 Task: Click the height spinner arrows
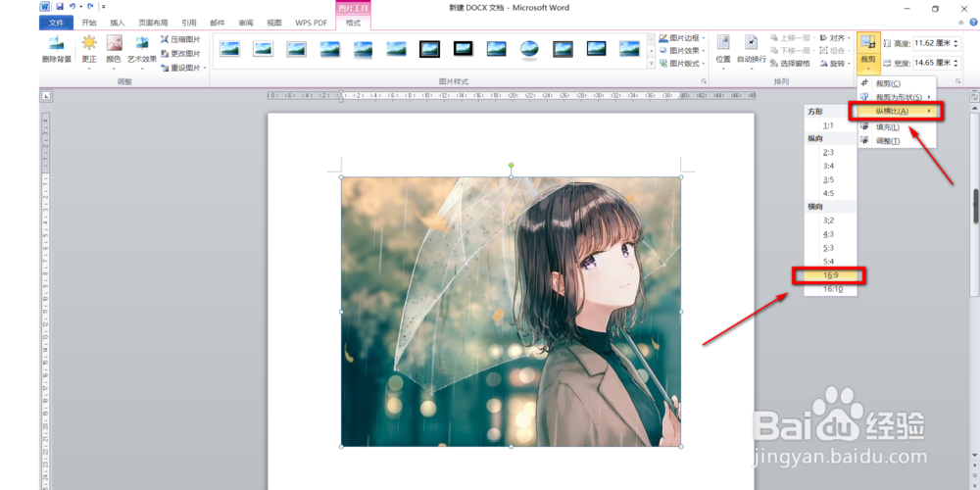955,43
